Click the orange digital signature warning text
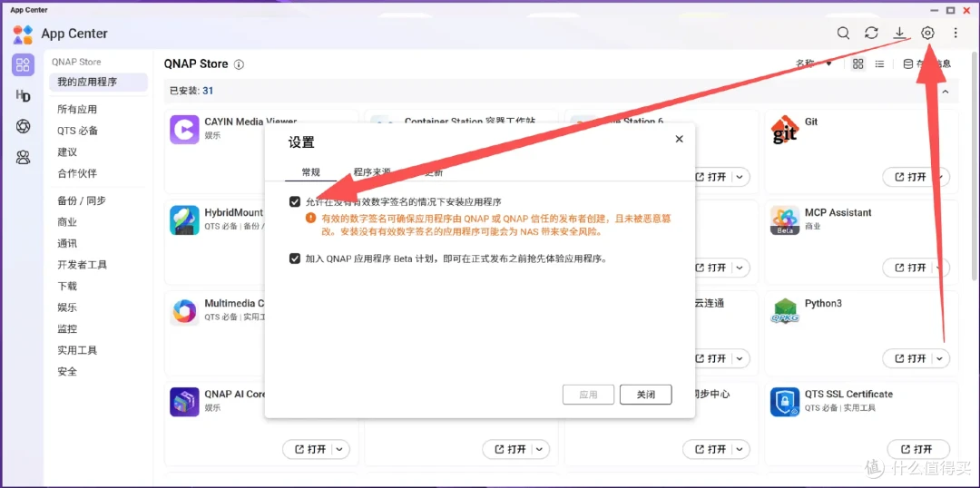Screen dimensions: 980x488 point(497,225)
